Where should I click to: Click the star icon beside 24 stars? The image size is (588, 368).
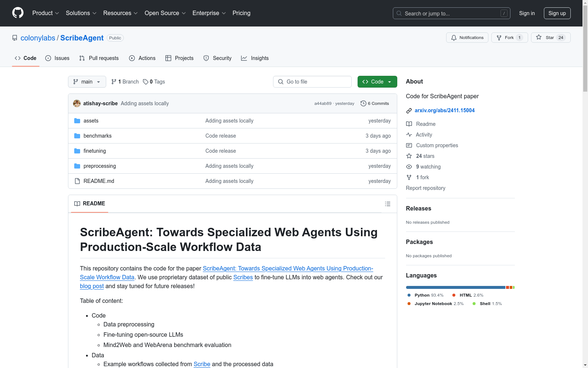(x=409, y=156)
